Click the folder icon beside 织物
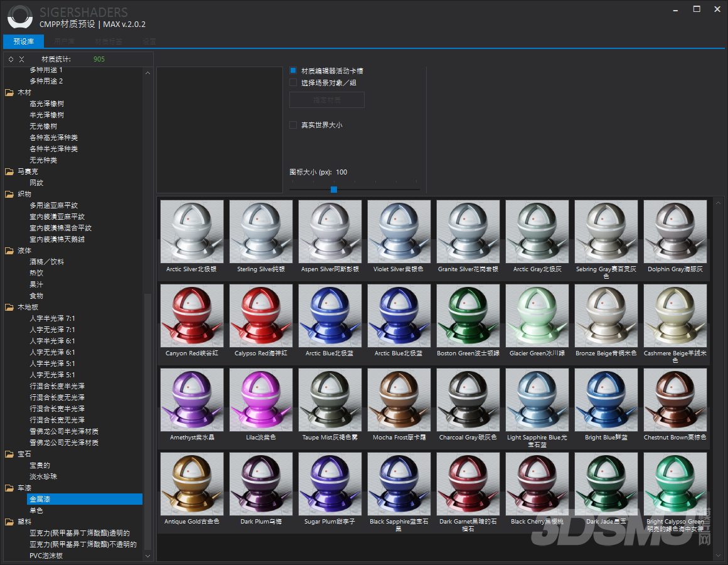Image resolution: width=728 pixels, height=565 pixels. point(9,194)
